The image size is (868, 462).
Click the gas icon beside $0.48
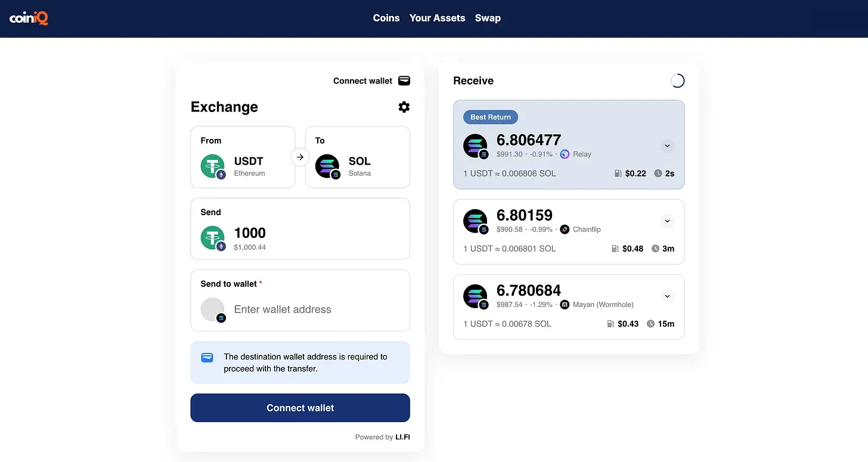click(615, 249)
